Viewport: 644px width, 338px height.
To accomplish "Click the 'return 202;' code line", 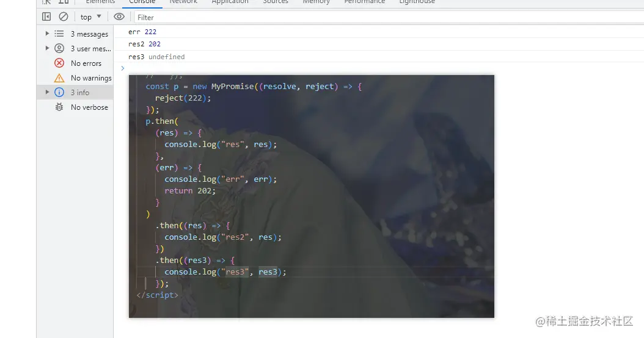I will pos(190,191).
